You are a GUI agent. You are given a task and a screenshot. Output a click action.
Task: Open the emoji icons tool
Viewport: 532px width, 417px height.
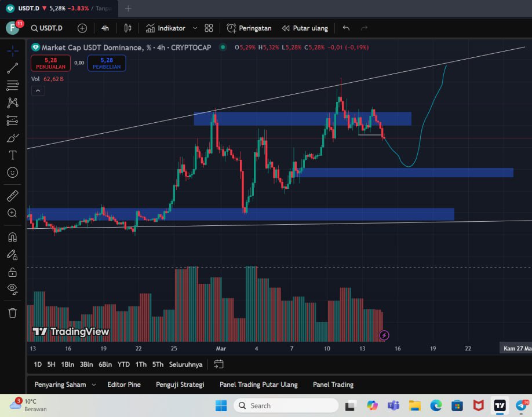(13, 173)
